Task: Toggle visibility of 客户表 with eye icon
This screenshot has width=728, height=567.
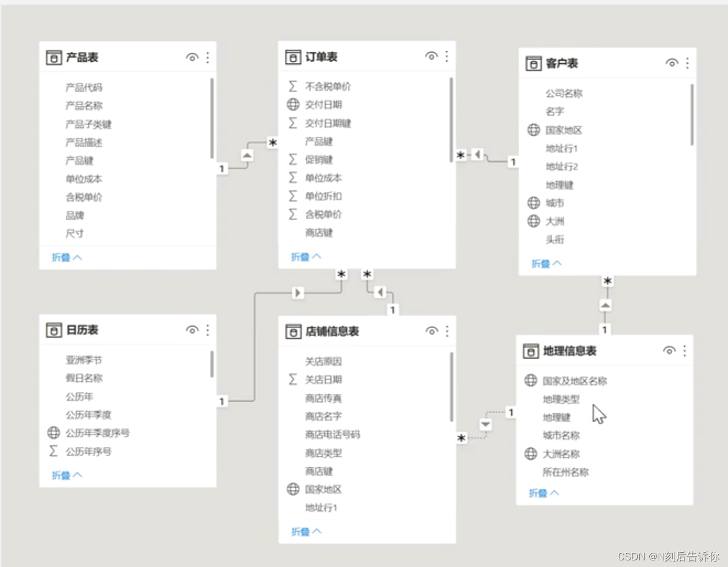Action: pyautogui.click(x=672, y=63)
